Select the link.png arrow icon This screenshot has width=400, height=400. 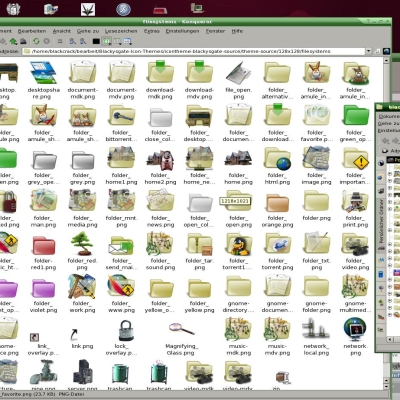coord(74,334)
